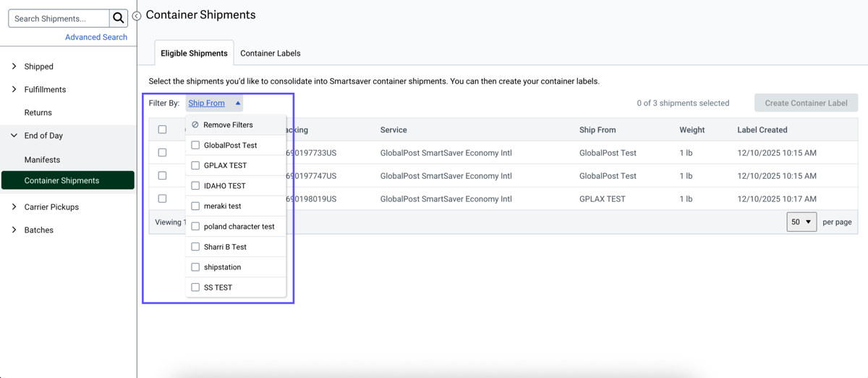Image resolution: width=868 pixels, height=378 pixels.
Task: Toggle the select-all shipments header checkbox
Action: click(x=162, y=130)
